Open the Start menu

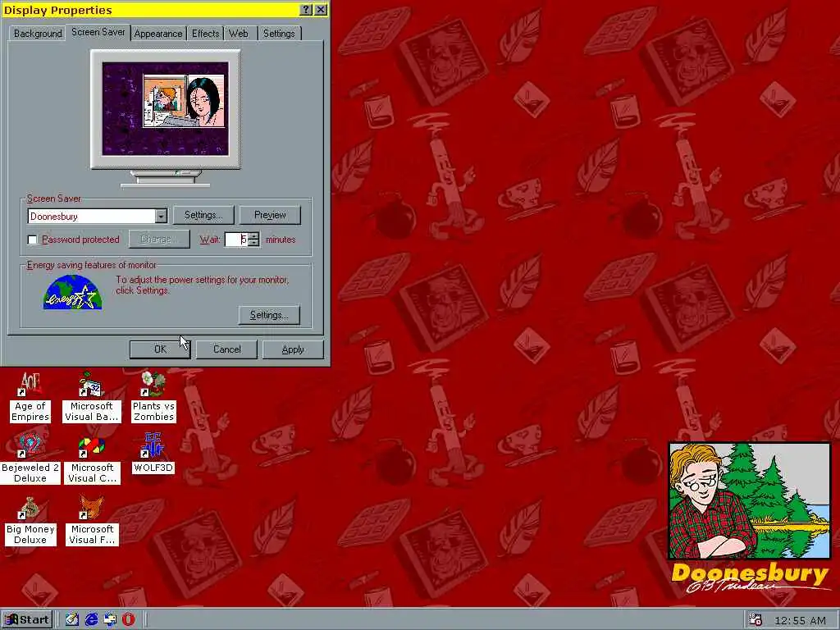[x=27, y=620]
